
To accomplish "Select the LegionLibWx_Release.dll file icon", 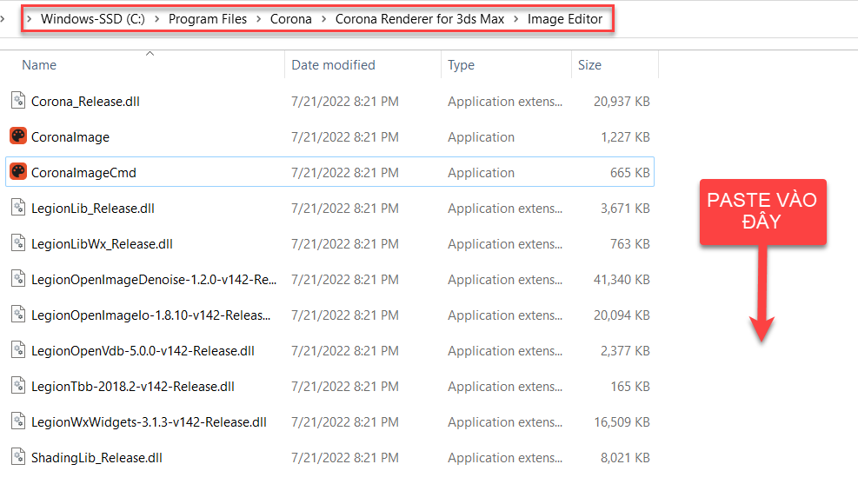I will (18, 243).
